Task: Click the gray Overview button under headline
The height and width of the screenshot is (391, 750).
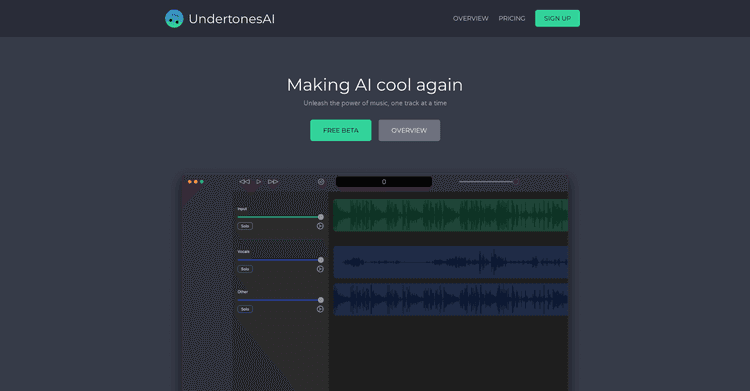Action: click(x=409, y=130)
